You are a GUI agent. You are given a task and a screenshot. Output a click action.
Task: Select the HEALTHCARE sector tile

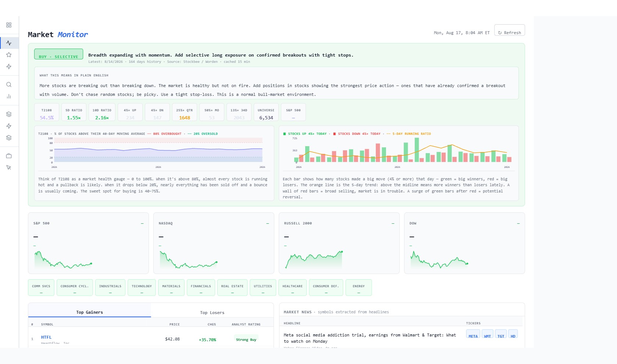(x=293, y=288)
